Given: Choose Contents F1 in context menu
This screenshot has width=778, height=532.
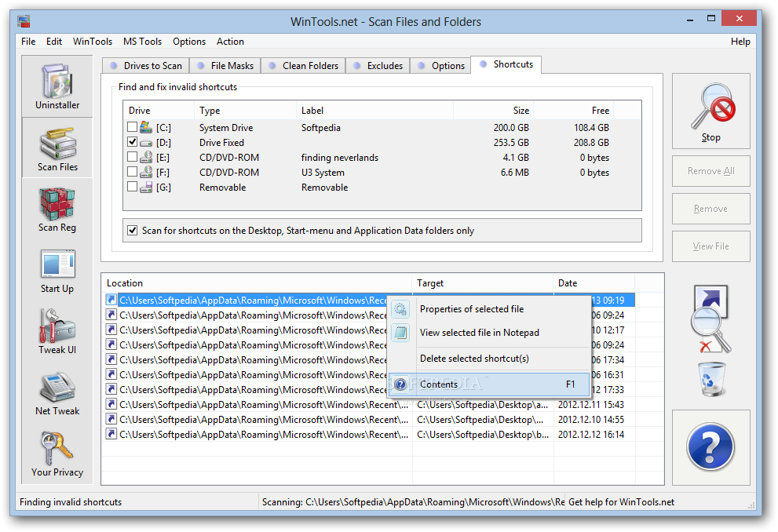Looking at the screenshot, I should click(489, 384).
